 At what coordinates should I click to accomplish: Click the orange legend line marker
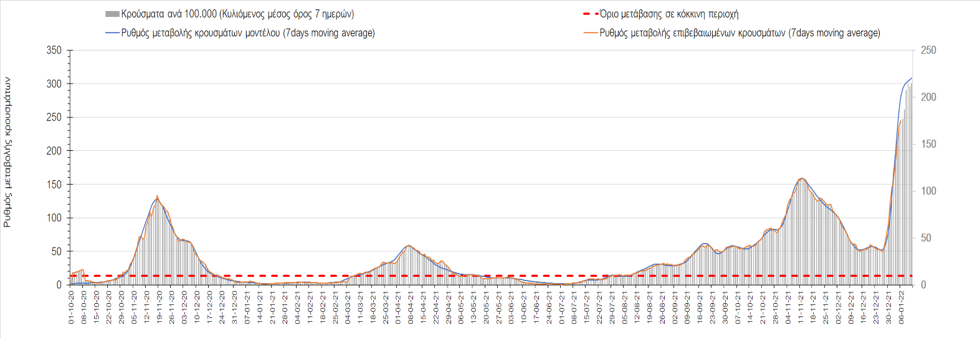[x=590, y=33]
